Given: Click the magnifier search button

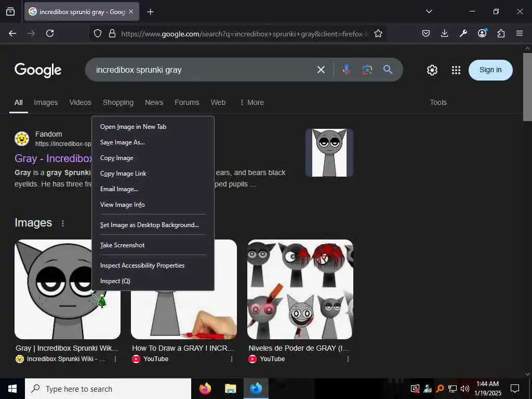Looking at the screenshot, I should click(x=388, y=70).
